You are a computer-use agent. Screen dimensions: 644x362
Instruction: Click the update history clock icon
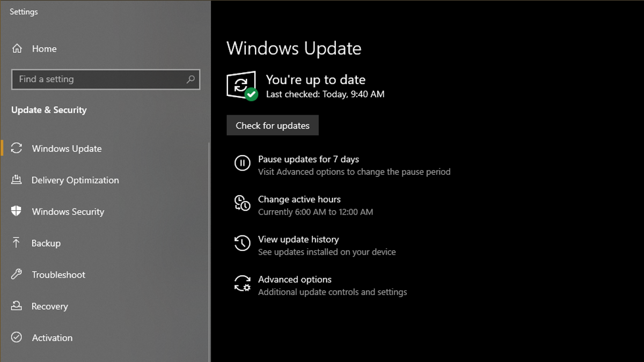[242, 243]
